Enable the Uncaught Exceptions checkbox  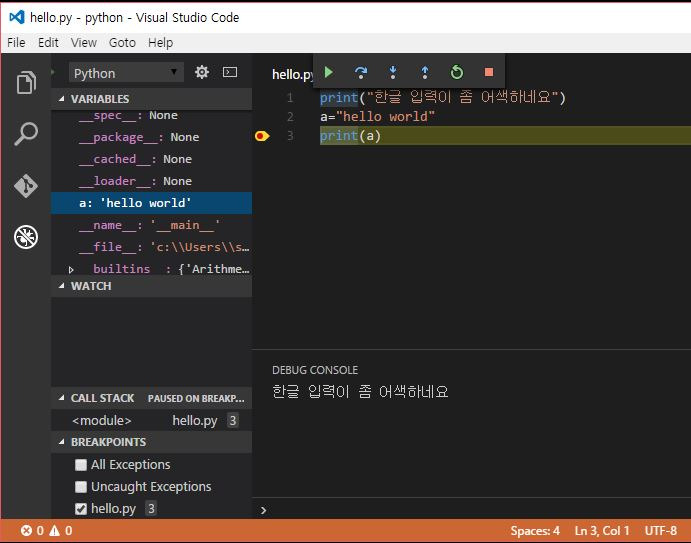click(81, 487)
